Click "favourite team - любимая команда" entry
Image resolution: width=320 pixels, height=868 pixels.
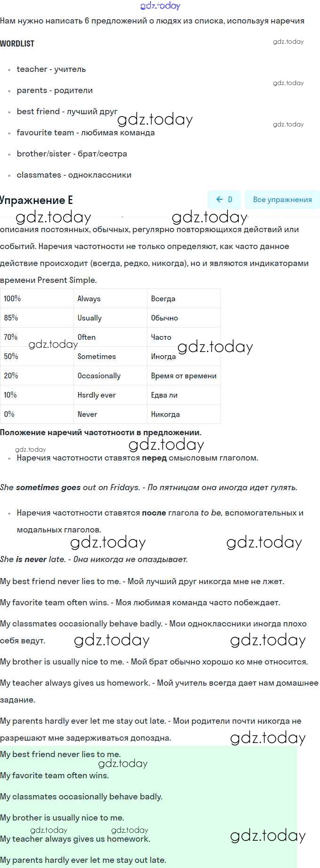click(x=85, y=133)
